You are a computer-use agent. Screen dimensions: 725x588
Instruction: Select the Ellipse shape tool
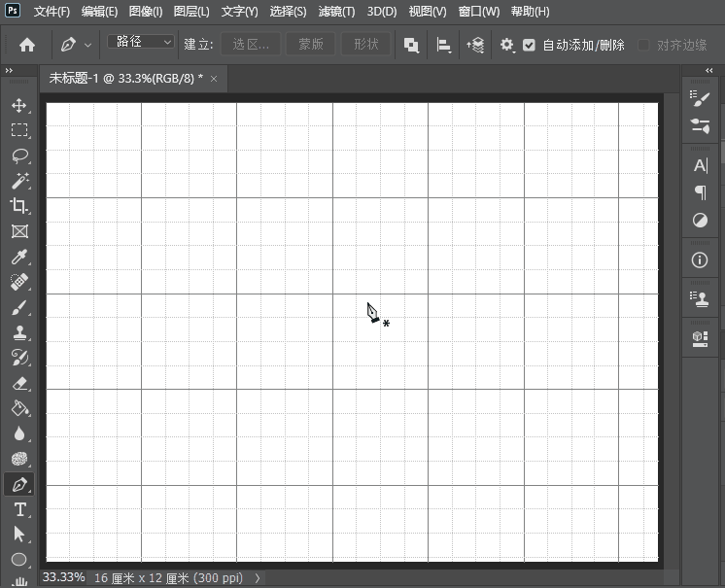[19, 560]
